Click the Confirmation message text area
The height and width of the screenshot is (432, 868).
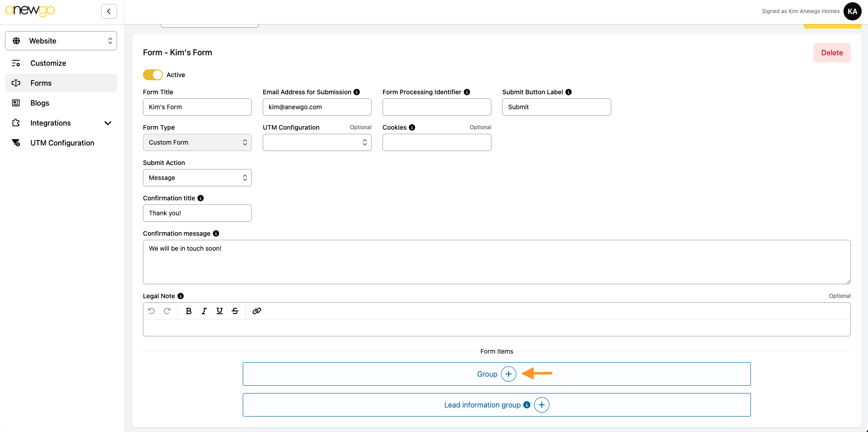click(x=496, y=262)
